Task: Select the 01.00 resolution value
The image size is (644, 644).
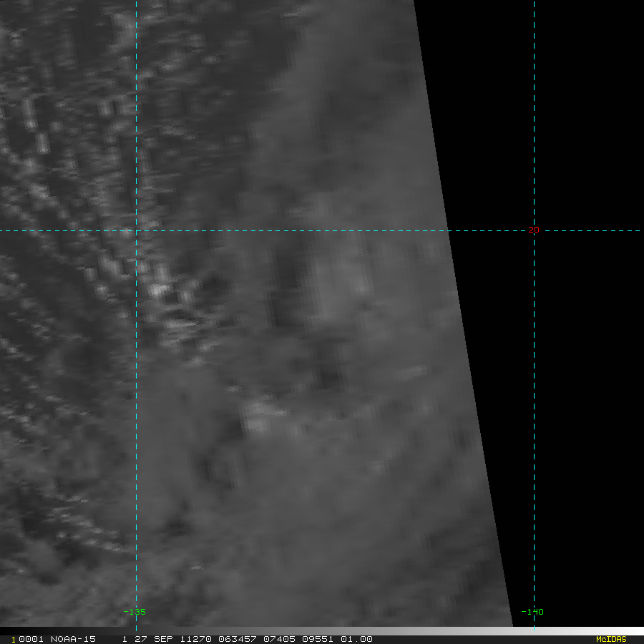Action: [356, 640]
